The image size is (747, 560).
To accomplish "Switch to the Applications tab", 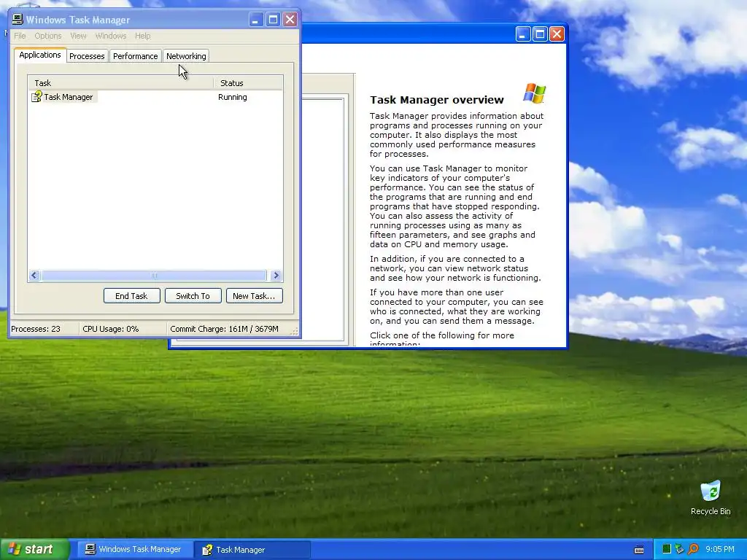I will tap(40, 55).
